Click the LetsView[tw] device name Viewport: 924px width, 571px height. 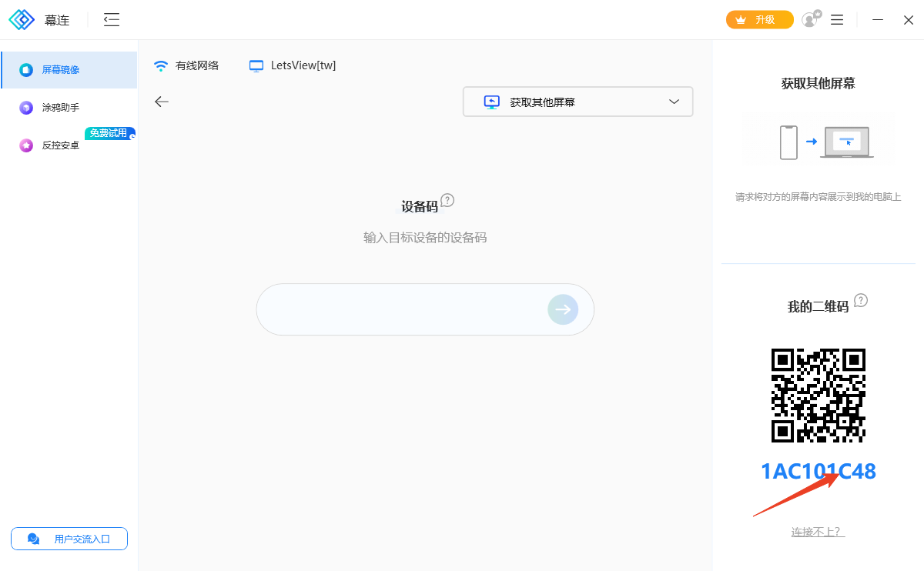click(x=303, y=65)
